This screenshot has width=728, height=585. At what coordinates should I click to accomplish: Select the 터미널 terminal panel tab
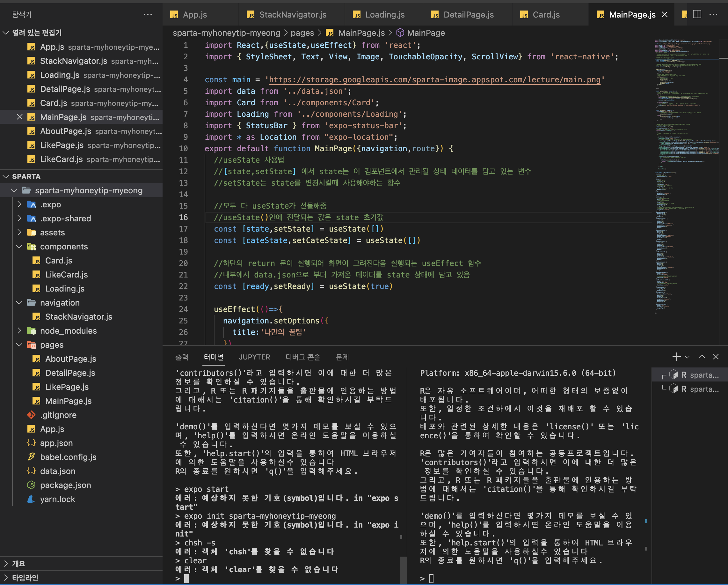214,357
